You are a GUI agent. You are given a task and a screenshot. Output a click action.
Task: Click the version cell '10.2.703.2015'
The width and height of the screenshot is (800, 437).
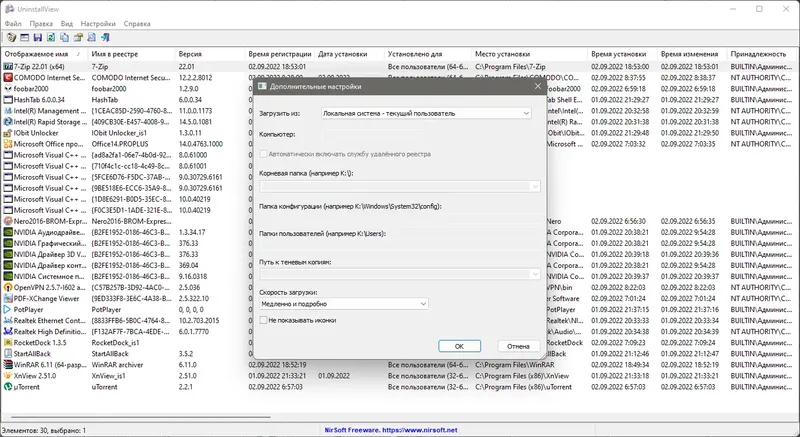click(x=199, y=321)
